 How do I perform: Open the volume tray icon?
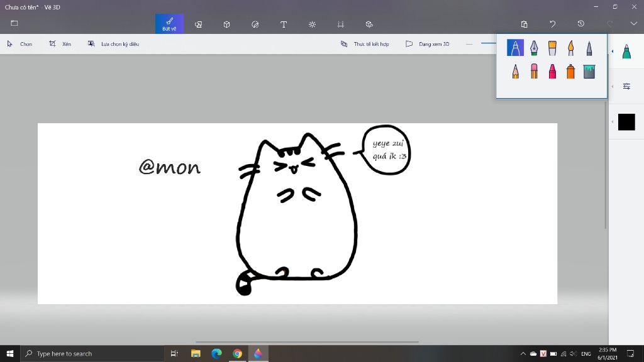[x=574, y=354]
